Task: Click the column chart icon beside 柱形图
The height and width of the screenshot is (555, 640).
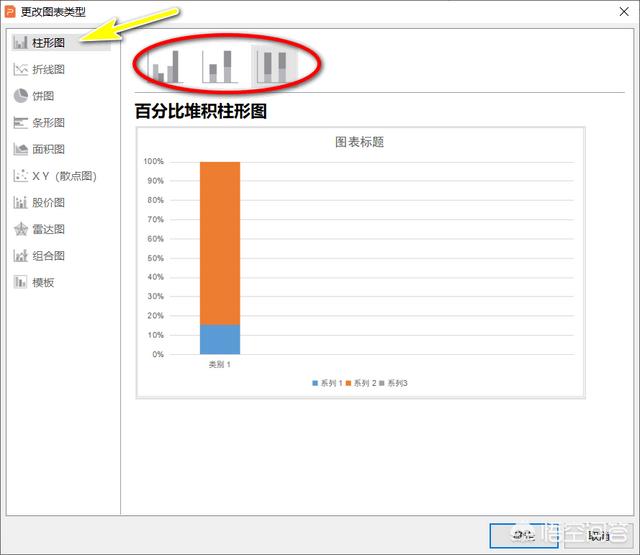Action: pyautogui.click(x=20, y=42)
